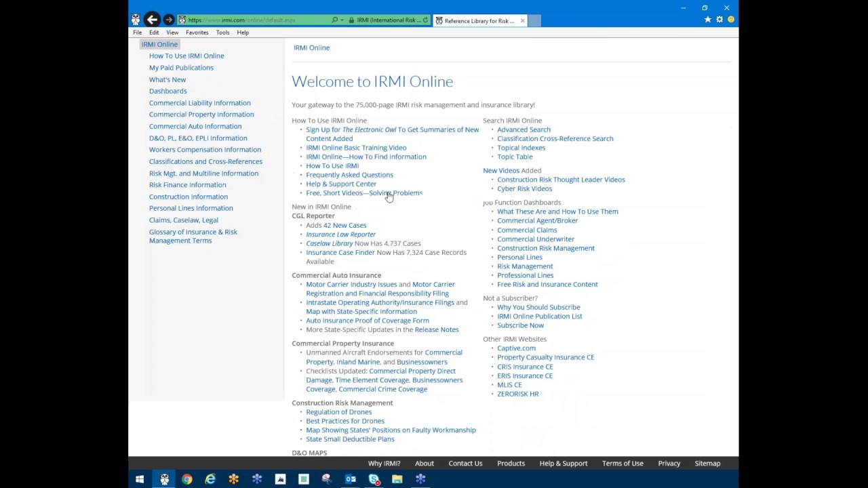The image size is (868, 488).
Task: Open File Explorer from the taskbar
Action: click(x=397, y=479)
